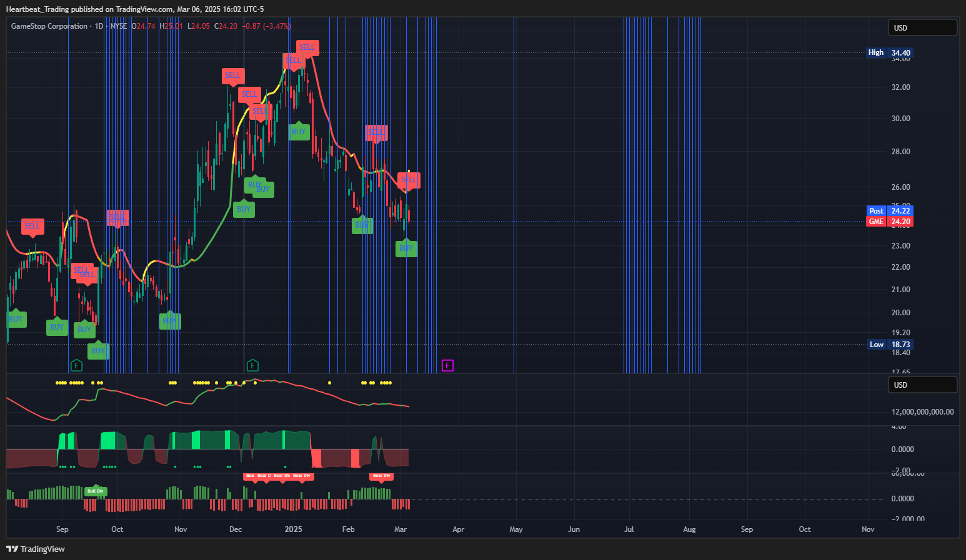The height and width of the screenshot is (560, 966).
Task: Click the 12,000,000,000.00 scale label
Action: tap(923, 412)
